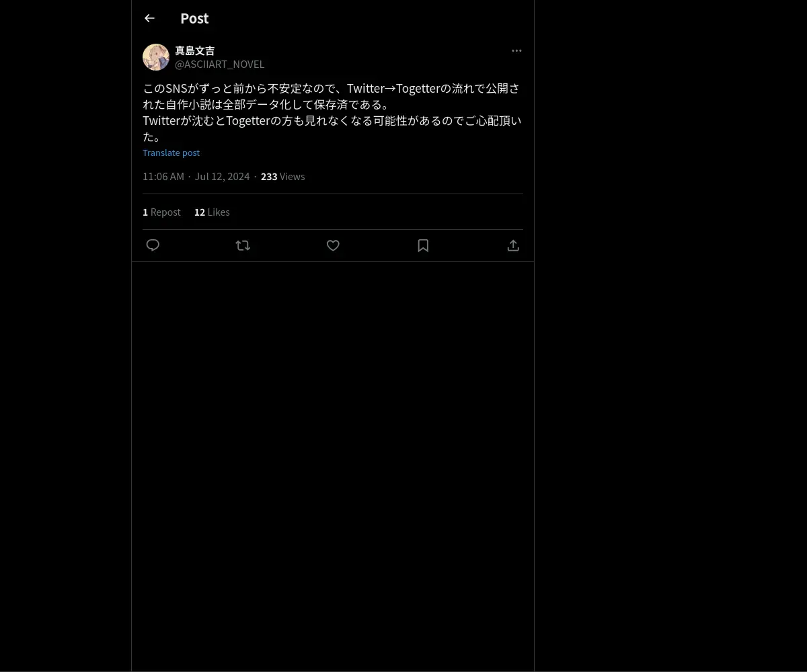Go back using the arrow icon
Viewport: 807px width, 672px height.
click(x=149, y=18)
